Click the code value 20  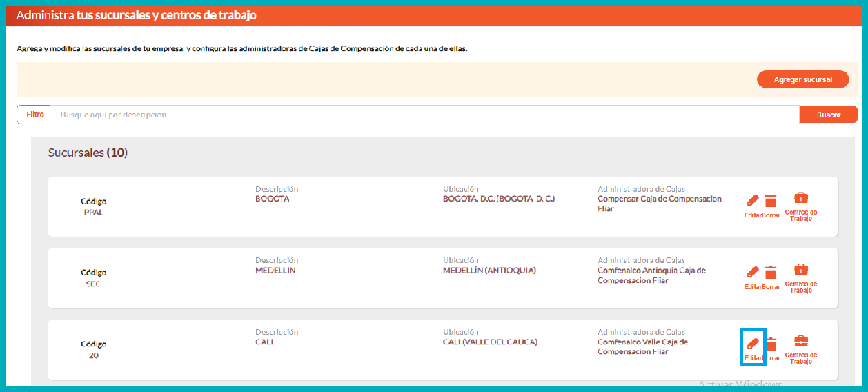point(93,355)
